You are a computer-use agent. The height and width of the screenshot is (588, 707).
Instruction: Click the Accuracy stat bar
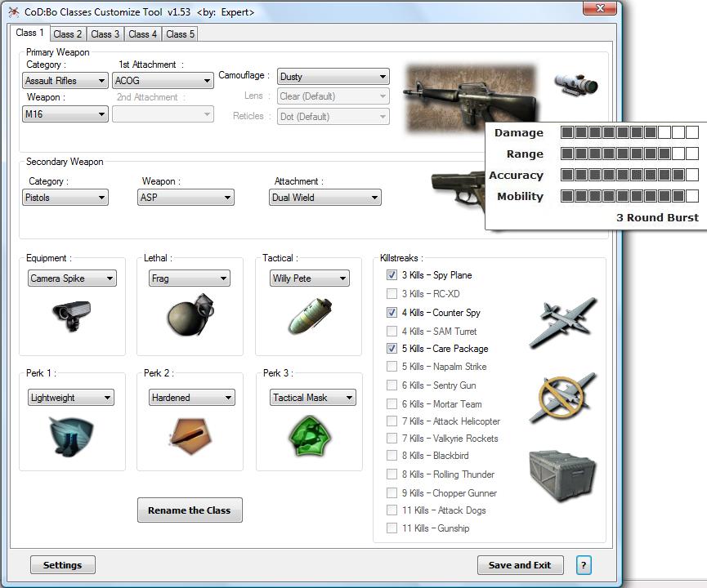click(629, 175)
